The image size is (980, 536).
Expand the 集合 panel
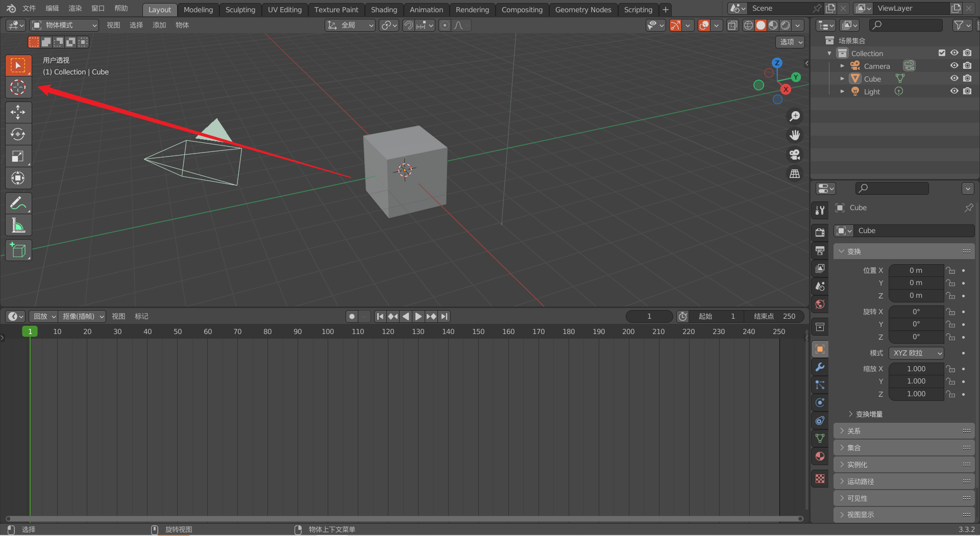click(x=904, y=448)
